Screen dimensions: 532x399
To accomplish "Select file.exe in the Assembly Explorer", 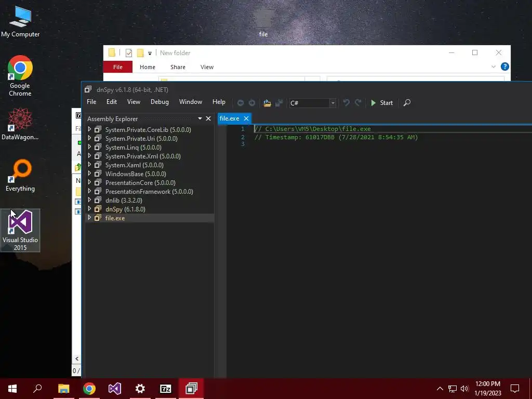I will click(115, 218).
